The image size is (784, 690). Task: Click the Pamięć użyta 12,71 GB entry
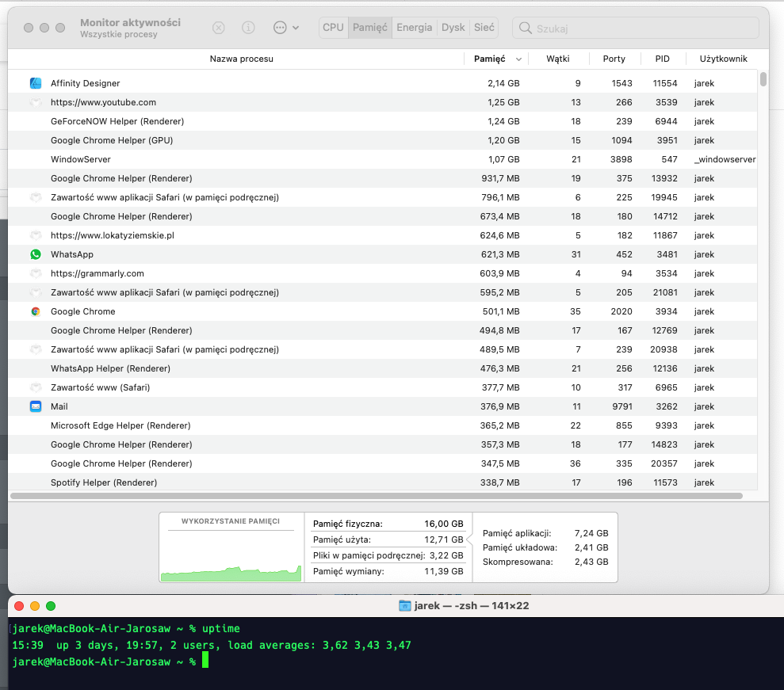[x=388, y=539]
